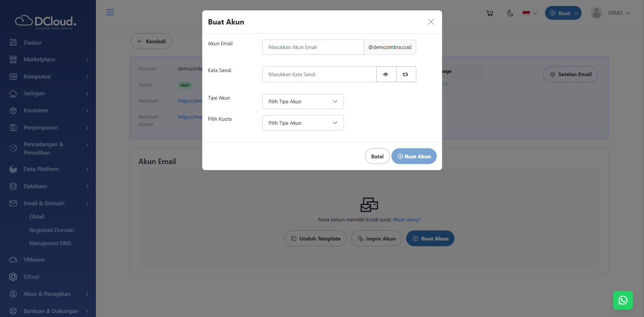Image resolution: width=644 pixels, height=317 pixels.
Task: Click the shopping cart icon
Action: [x=489, y=13]
